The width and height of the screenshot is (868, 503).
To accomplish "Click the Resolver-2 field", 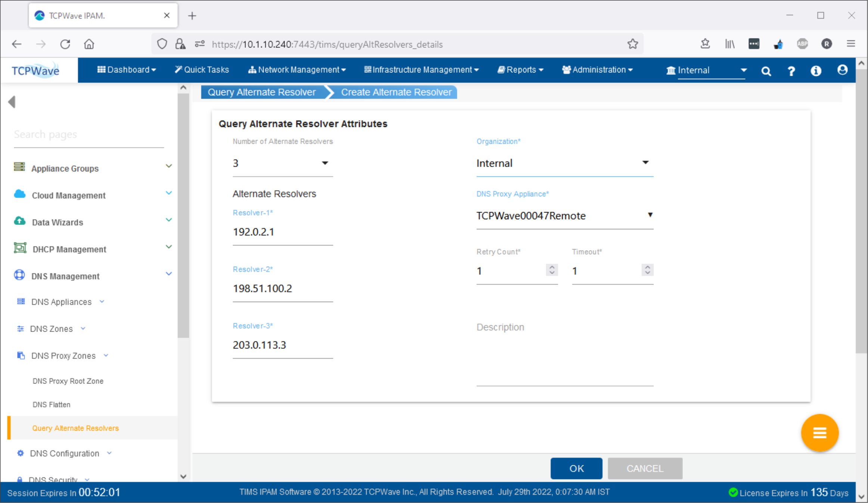I will click(283, 289).
